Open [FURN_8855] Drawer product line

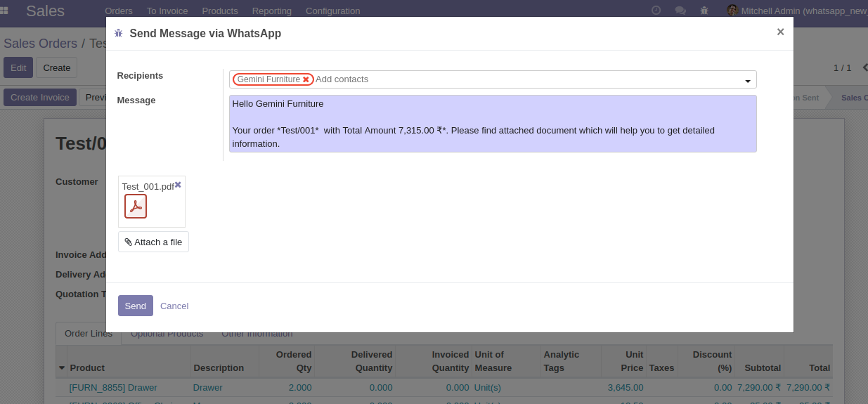click(x=113, y=387)
